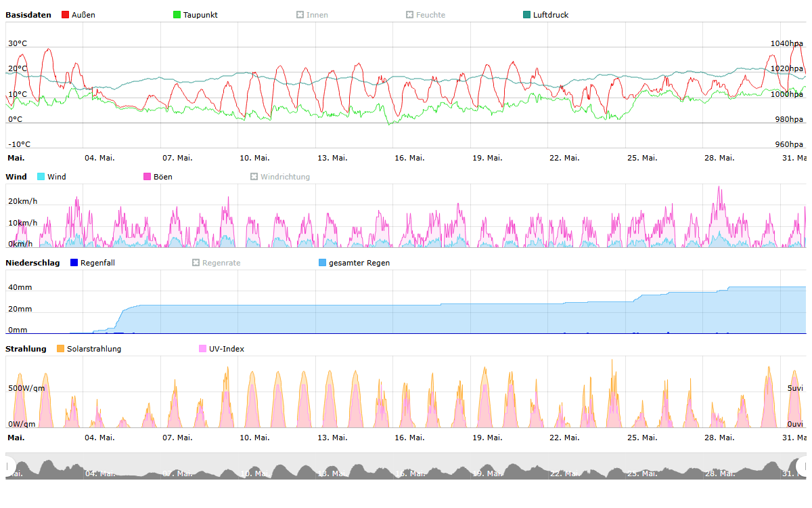Click inside the gray navigator overview strip
Image resolution: width=812 pixels, height=508 pixels.
coord(406,467)
